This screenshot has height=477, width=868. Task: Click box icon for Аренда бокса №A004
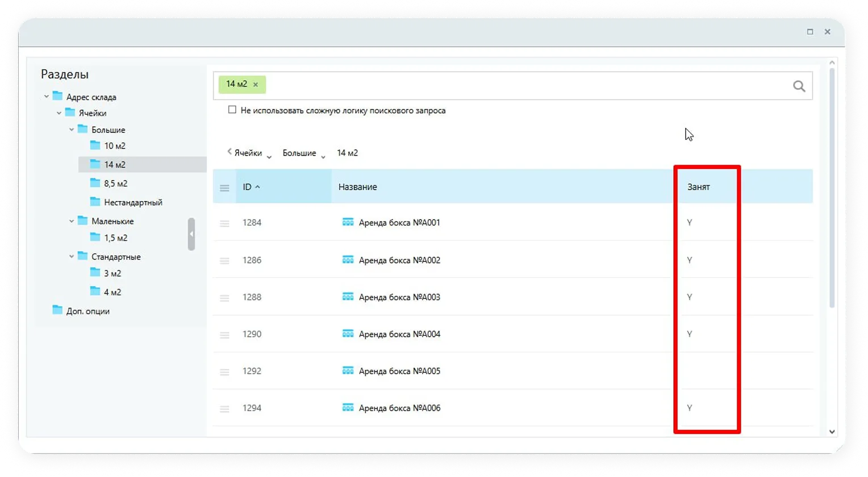348,334
